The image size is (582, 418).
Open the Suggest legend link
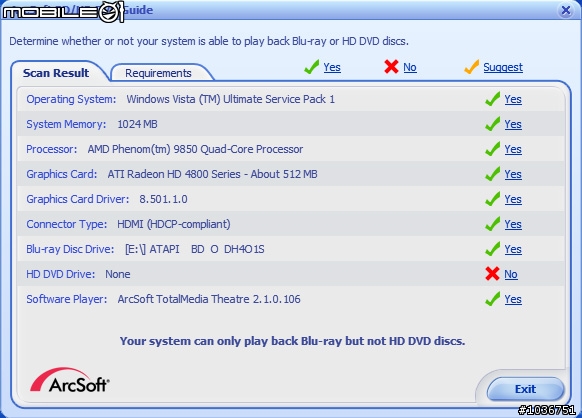pos(503,67)
